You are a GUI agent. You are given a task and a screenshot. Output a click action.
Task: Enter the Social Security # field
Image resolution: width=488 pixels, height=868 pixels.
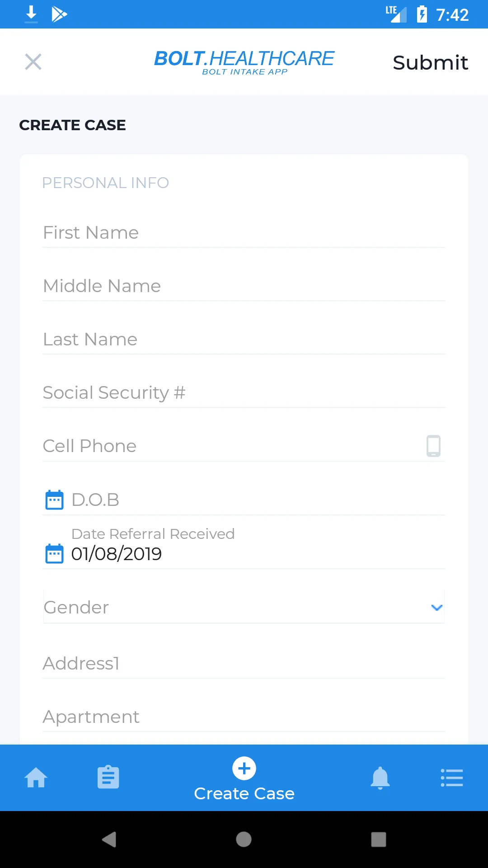[244, 393]
